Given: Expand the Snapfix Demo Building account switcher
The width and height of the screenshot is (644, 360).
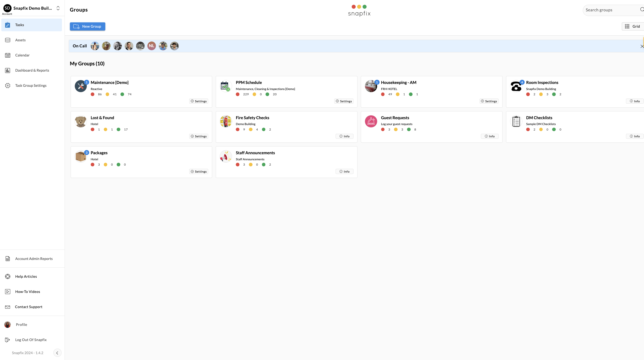Looking at the screenshot, I should (58, 8).
